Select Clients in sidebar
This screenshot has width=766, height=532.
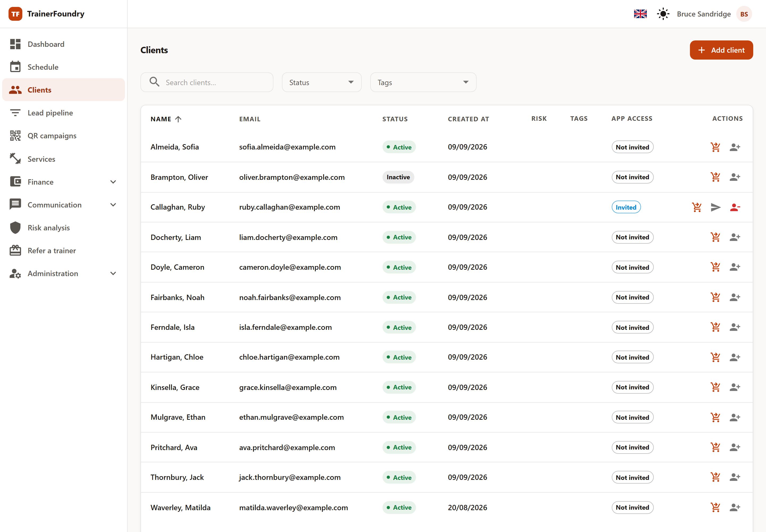click(63, 90)
